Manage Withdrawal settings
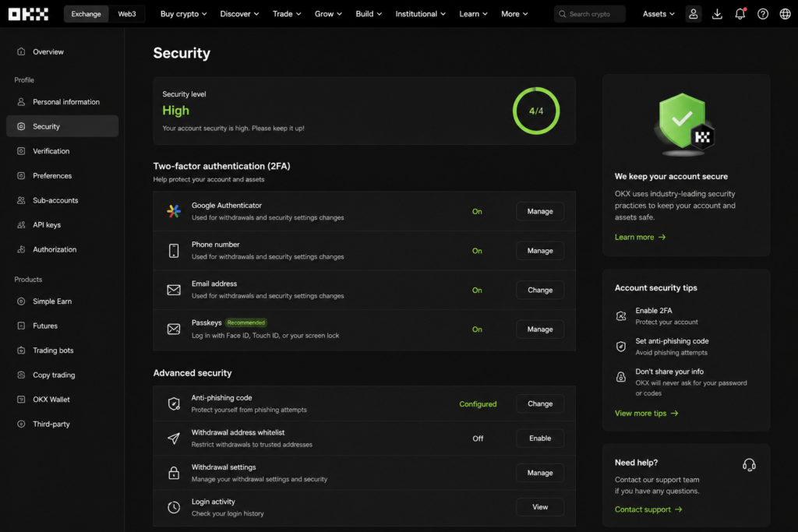798x532 pixels. click(540, 473)
